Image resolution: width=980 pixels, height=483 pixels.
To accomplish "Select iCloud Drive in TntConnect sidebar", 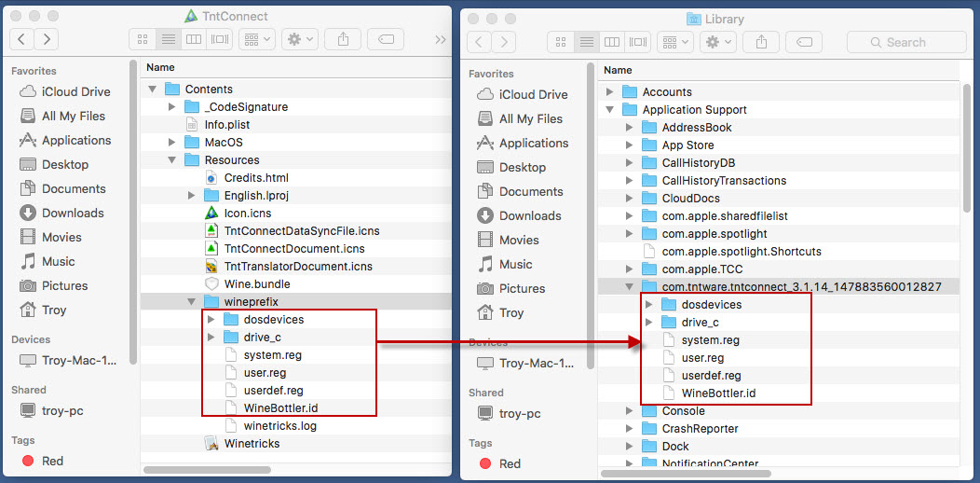I will click(x=65, y=92).
